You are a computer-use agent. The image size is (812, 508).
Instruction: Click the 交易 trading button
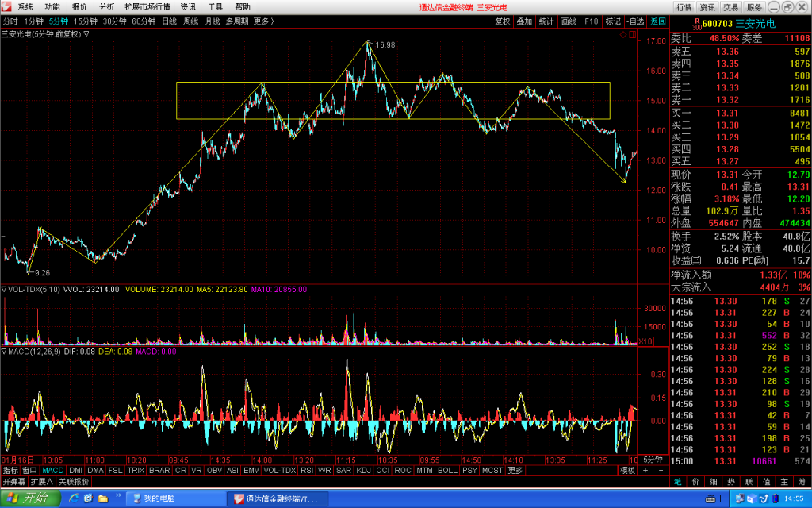coord(730,7)
